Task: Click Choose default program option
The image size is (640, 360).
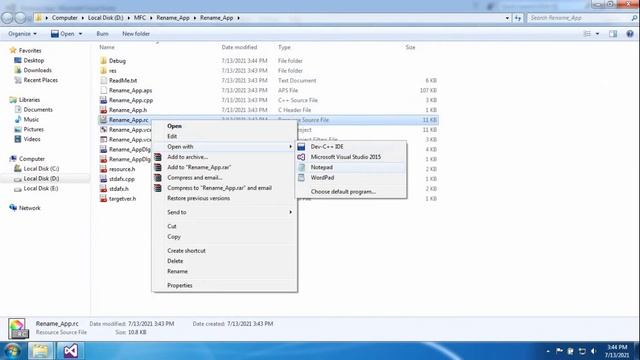Action: [x=343, y=191]
